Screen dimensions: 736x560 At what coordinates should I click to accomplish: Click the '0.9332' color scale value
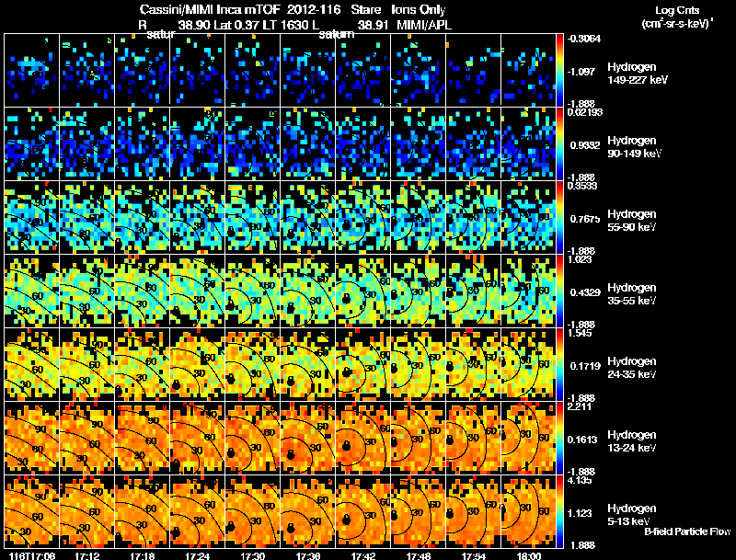point(585,145)
